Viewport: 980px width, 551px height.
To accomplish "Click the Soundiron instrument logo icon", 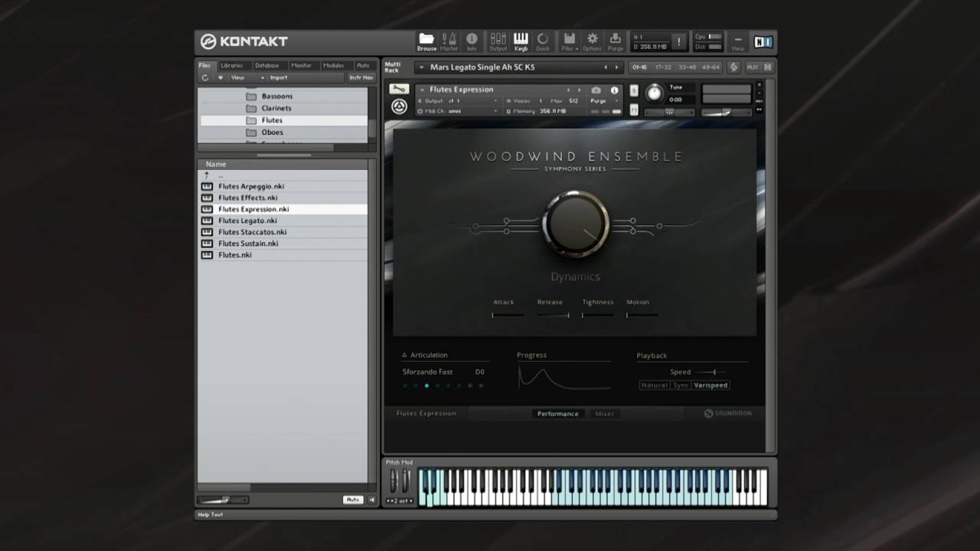I will 399,107.
